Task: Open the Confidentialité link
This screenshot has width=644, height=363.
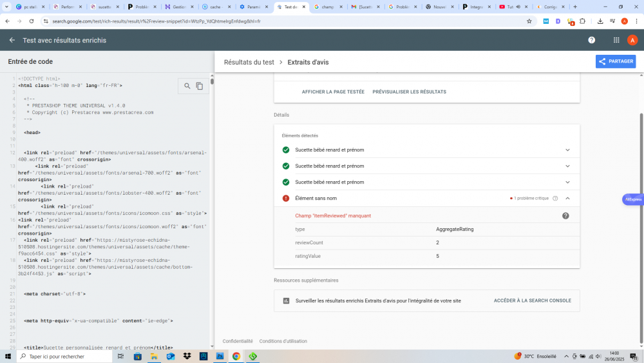Action: [238, 341]
